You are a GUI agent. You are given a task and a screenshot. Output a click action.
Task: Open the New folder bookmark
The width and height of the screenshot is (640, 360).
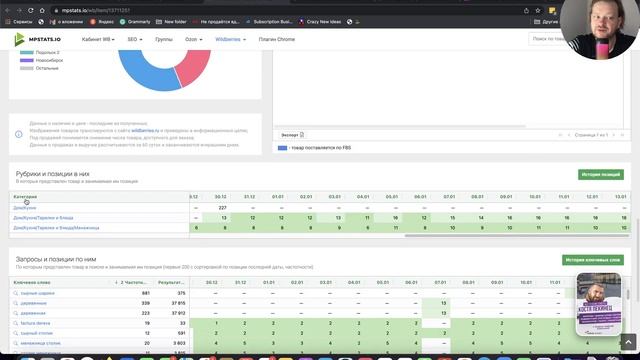(x=171, y=22)
